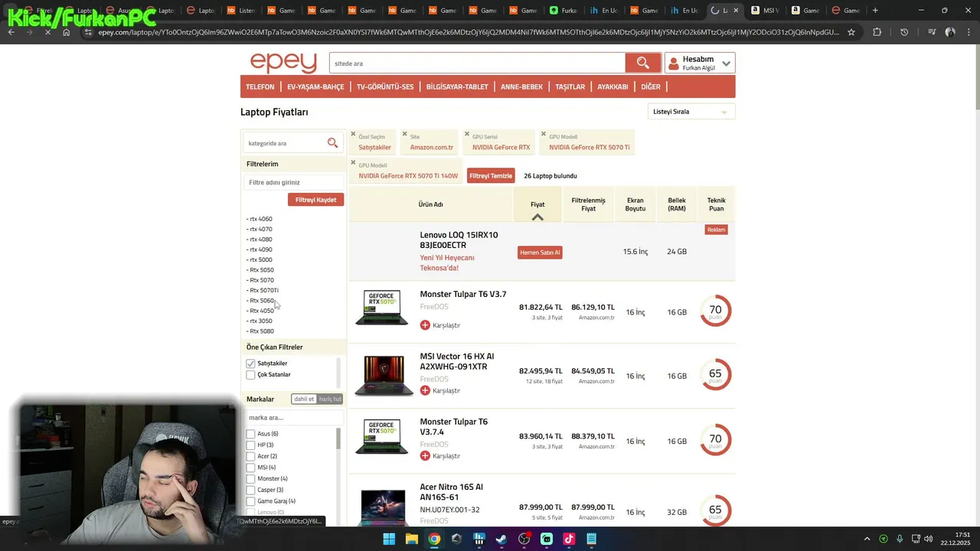Click the compare plus icon for Monster Tulpar T6 V3.7.4

click(x=425, y=456)
